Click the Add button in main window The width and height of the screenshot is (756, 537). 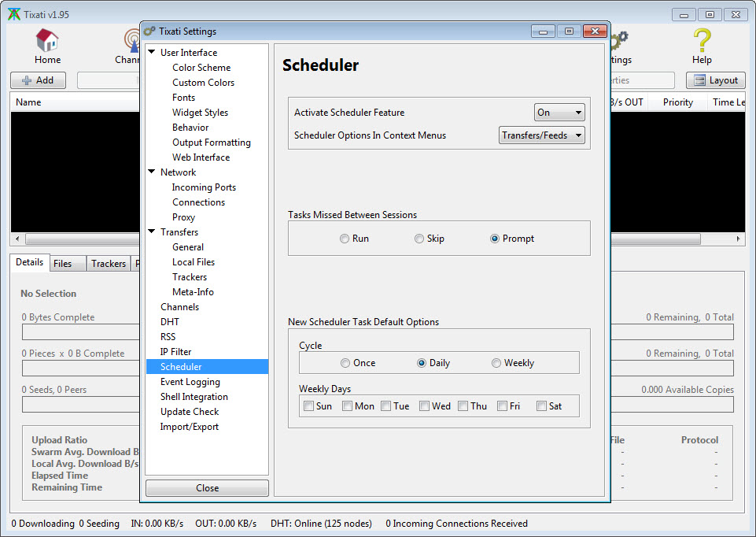38,80
